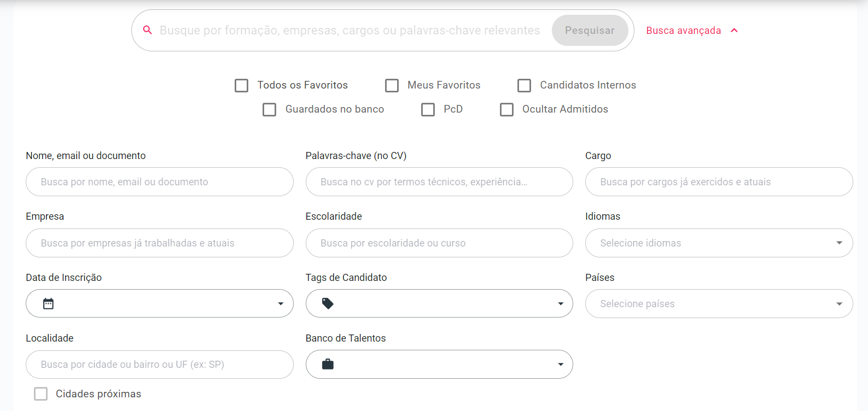Toggle the Guardados no banco checkbox

[x=269, y=109]
